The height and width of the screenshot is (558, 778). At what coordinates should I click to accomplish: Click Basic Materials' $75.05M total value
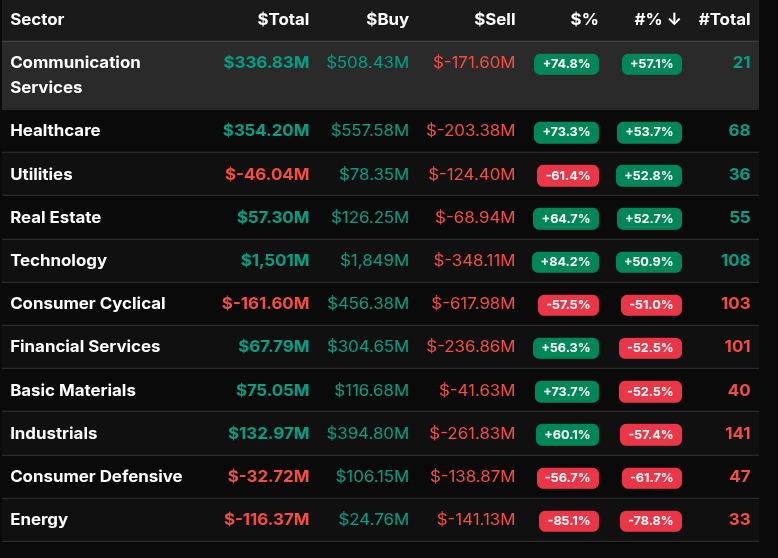click(x=272, y=390)
